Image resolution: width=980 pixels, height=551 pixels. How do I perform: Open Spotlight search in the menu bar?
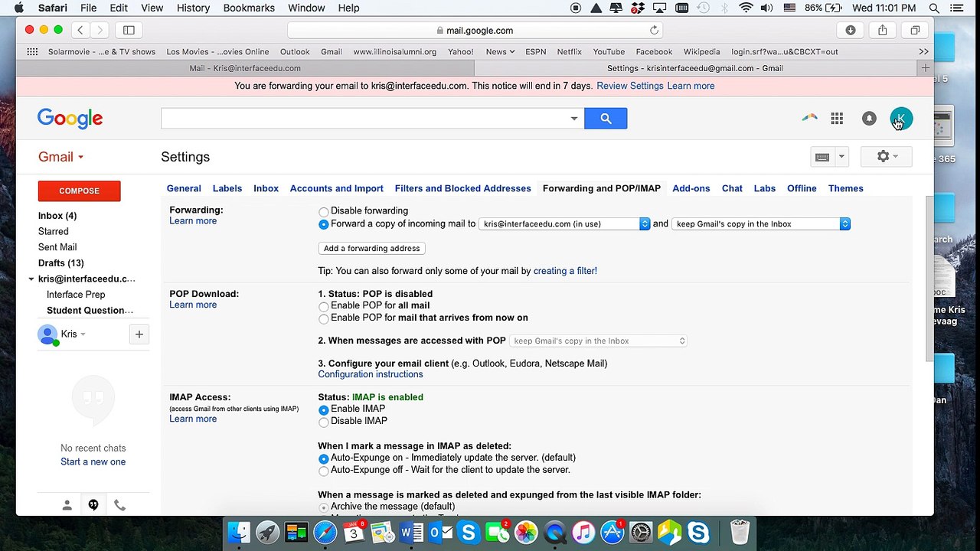coord(934,8)
